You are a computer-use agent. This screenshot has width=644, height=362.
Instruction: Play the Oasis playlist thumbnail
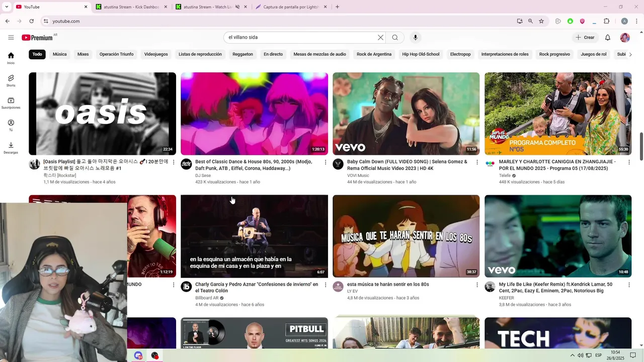pyautogui.click(x=102, y=114)
